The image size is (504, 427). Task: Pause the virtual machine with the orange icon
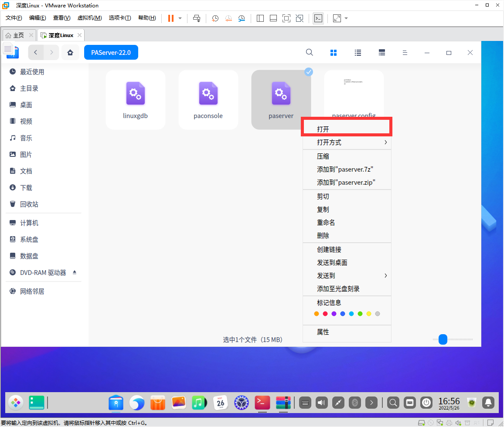click(170, 18)
